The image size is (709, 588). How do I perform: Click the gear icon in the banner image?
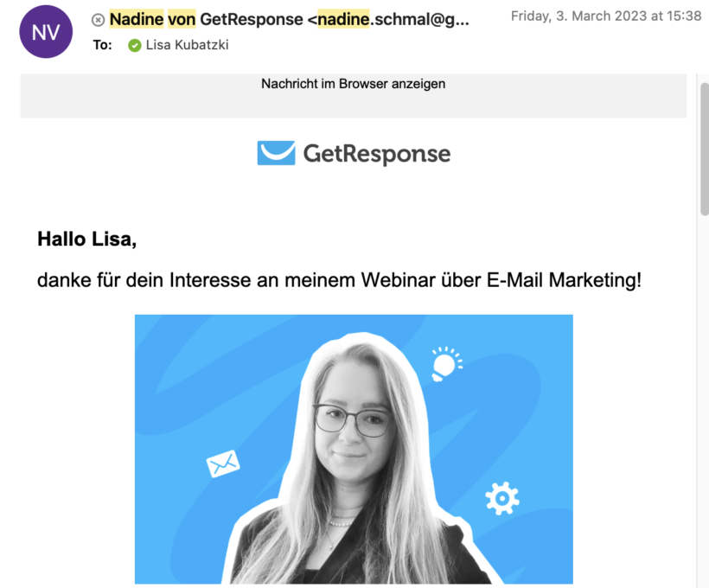pos(501,498)
